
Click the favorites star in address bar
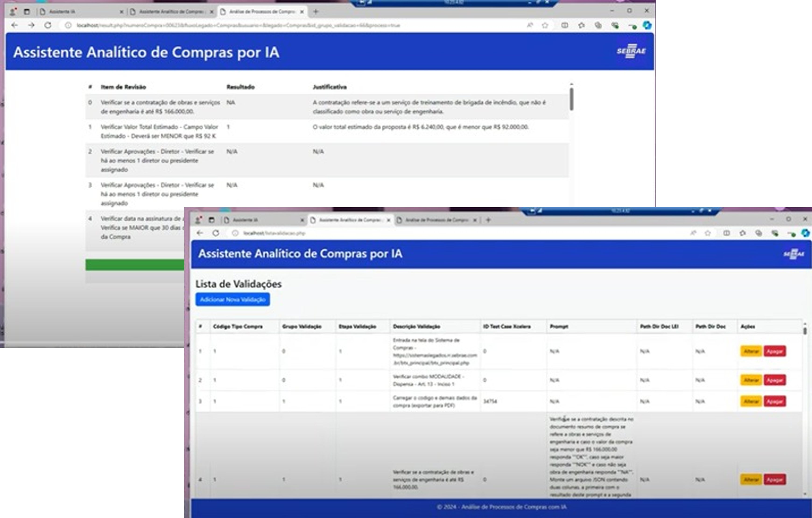point(708,233)
